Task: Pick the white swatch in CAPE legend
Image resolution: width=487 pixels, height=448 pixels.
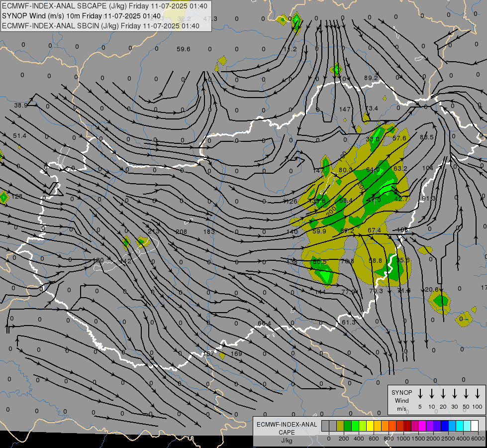Action: (475, 426)
